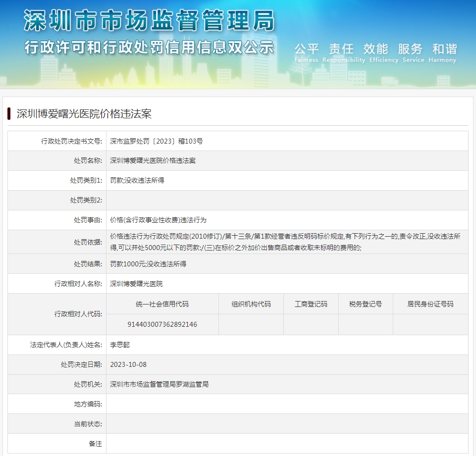Screen dimensions: 476x456
Task: Click the 法定代表人(负责人)姓名 label
Action: pos(66,345)
